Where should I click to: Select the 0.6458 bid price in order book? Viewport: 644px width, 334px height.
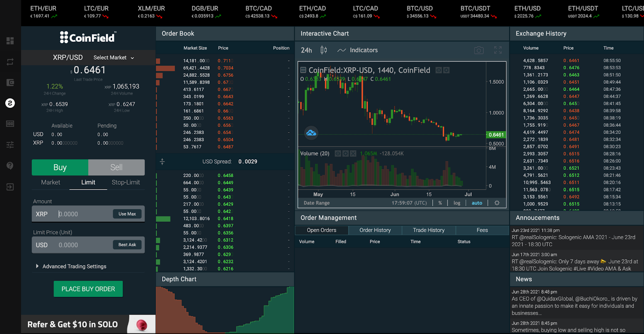(225, 175)
